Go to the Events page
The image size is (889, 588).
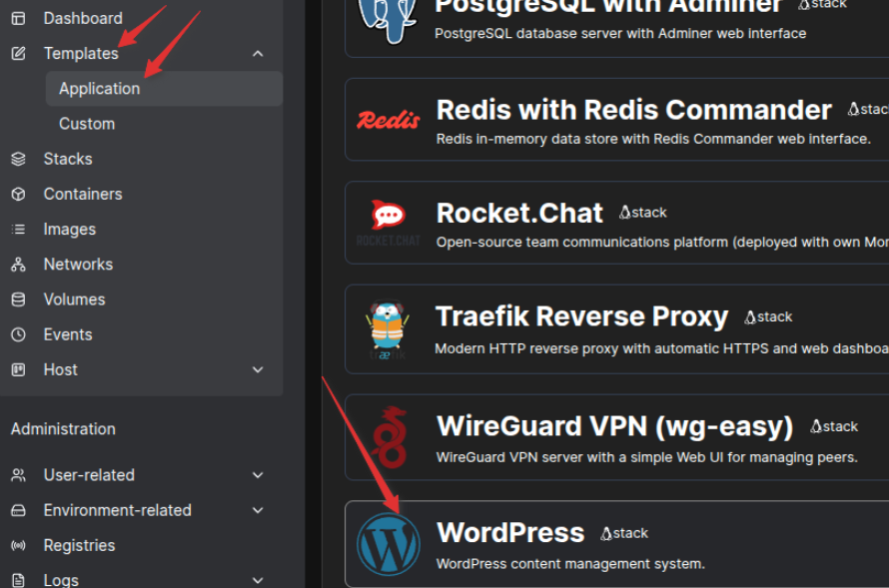tap(68, 334)
